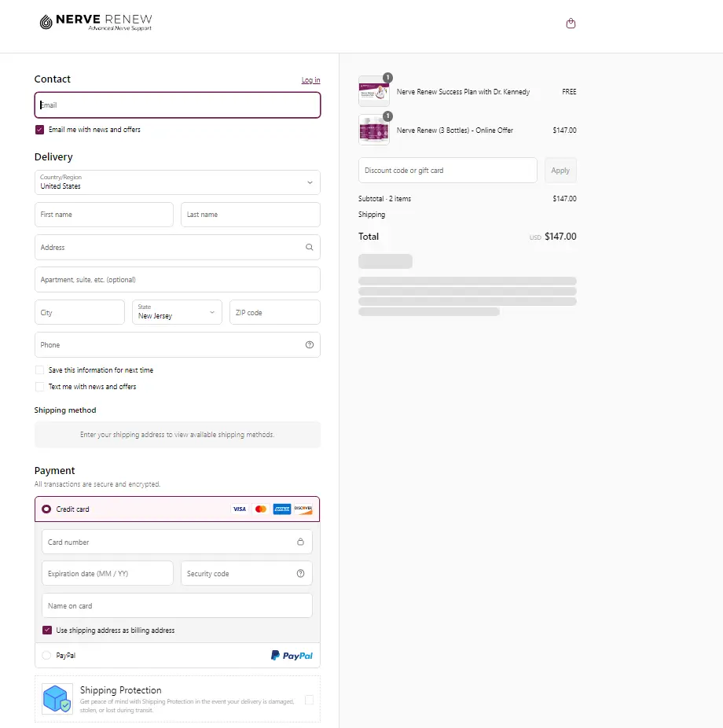Uncheck Email me with news and offers
This screenshot has height=728, width=723.
(x=39, y=130)
